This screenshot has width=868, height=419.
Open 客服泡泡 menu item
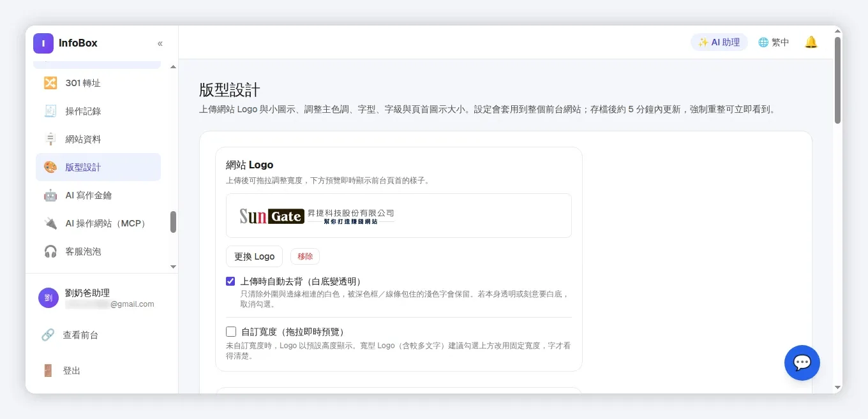click(x=98, y=251)
